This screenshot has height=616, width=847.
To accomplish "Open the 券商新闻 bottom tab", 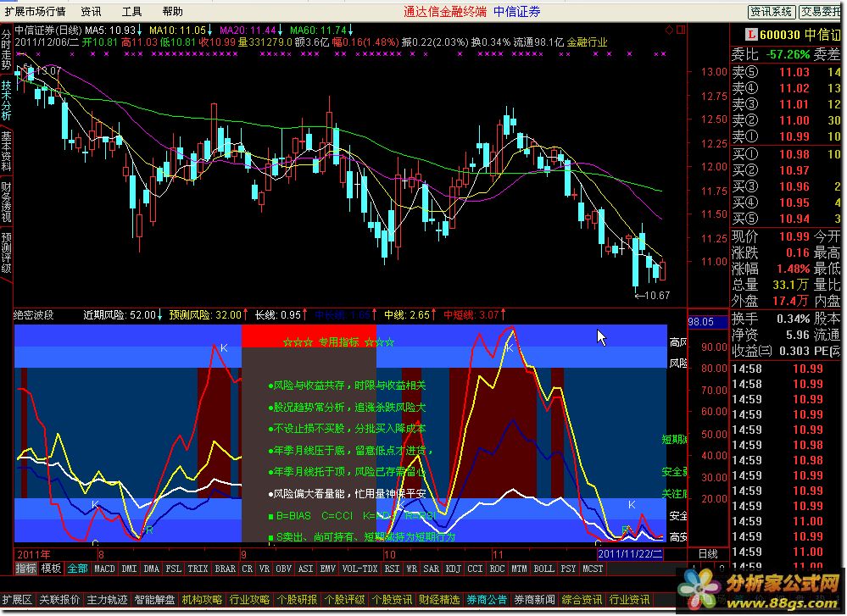I will click(x=534, y=600).
